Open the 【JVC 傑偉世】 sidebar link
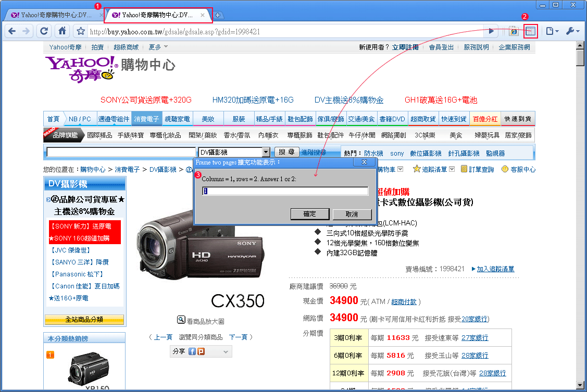This screenshot has width=587, height=392. (70, 250)
